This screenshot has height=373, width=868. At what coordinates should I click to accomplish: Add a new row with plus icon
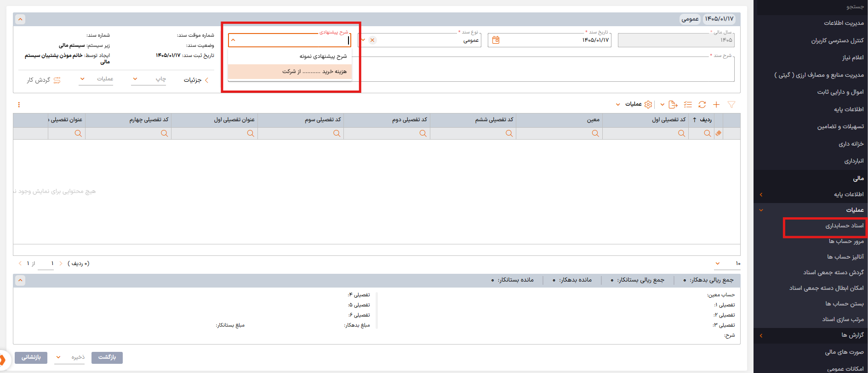[x=716, y=105]
